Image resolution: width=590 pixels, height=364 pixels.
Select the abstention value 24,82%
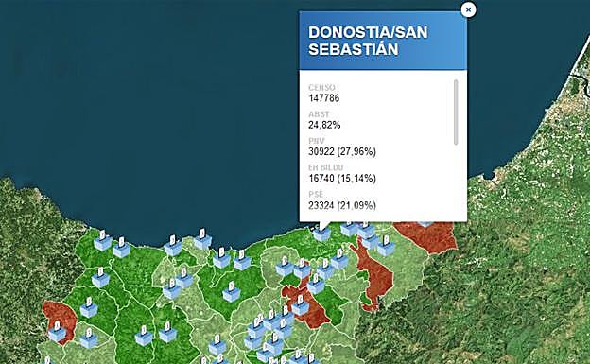point(324,125)
